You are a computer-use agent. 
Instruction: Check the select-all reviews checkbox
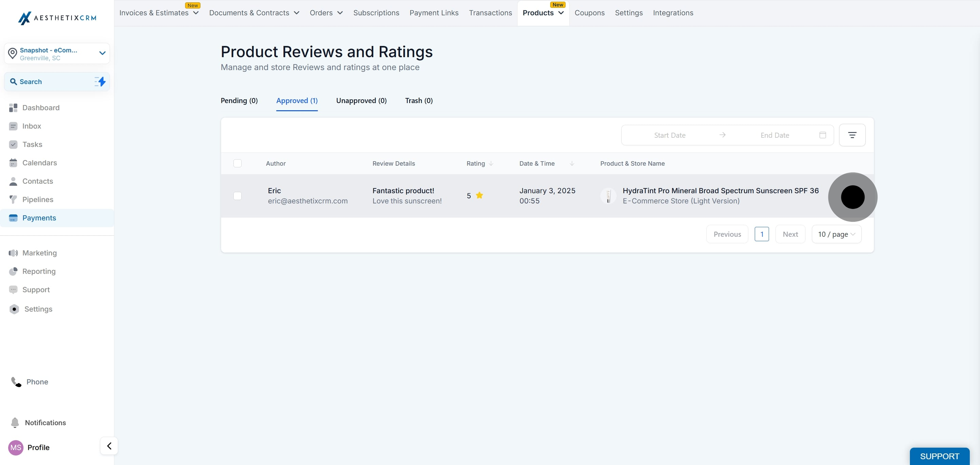(x=238, y=164)
